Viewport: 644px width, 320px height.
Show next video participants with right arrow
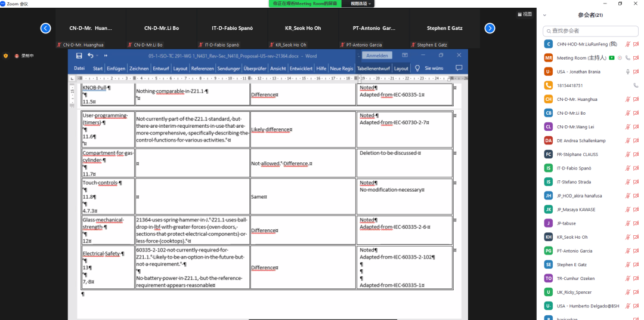coord(490,29)
